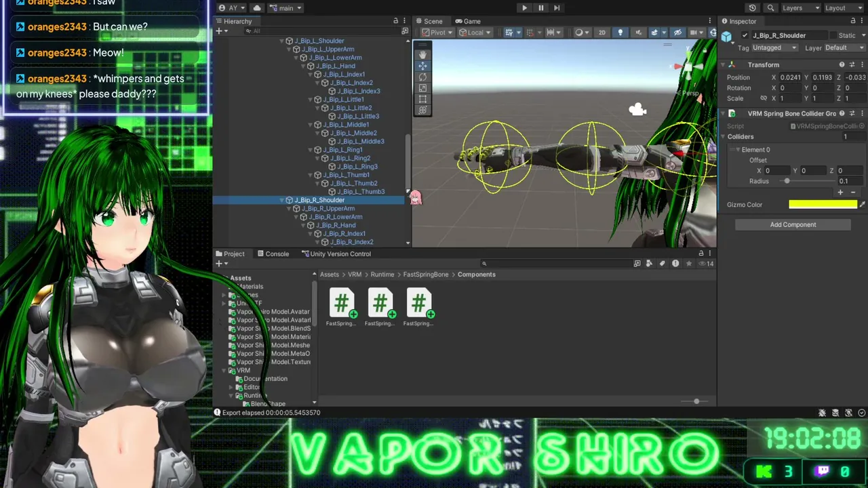This screenshot has width=868, height=488.
Task: Toggle J_Bip_R_Shoulder active checkbox
Action: click(745, 35)
